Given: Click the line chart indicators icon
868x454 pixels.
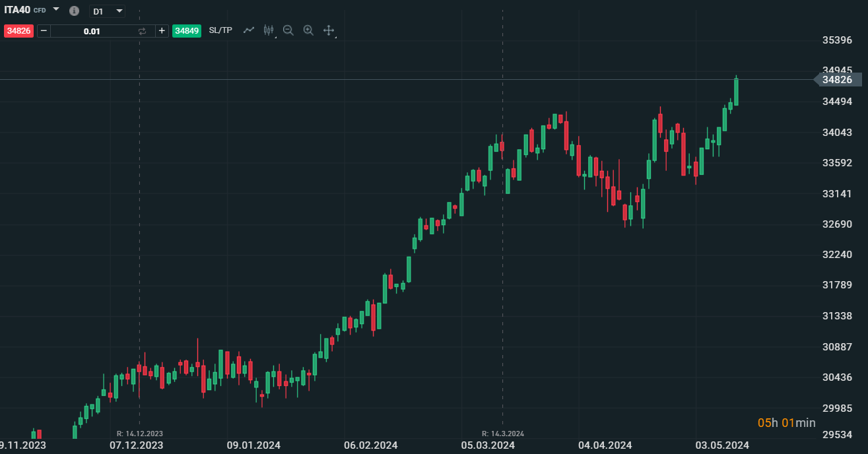Looking at the screenshot, I should [x=249, y=30].
